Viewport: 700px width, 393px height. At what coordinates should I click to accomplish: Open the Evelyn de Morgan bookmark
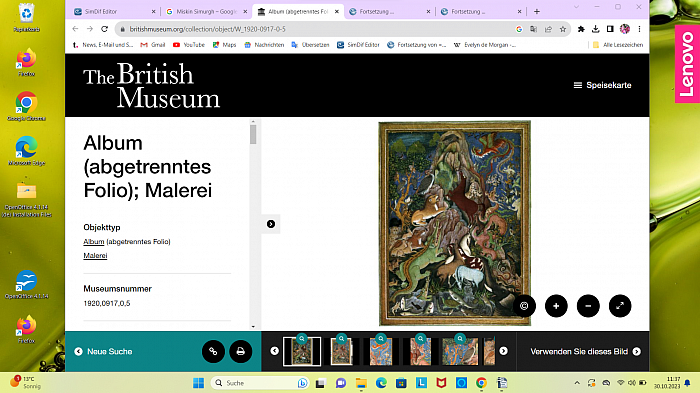point(485,45)
